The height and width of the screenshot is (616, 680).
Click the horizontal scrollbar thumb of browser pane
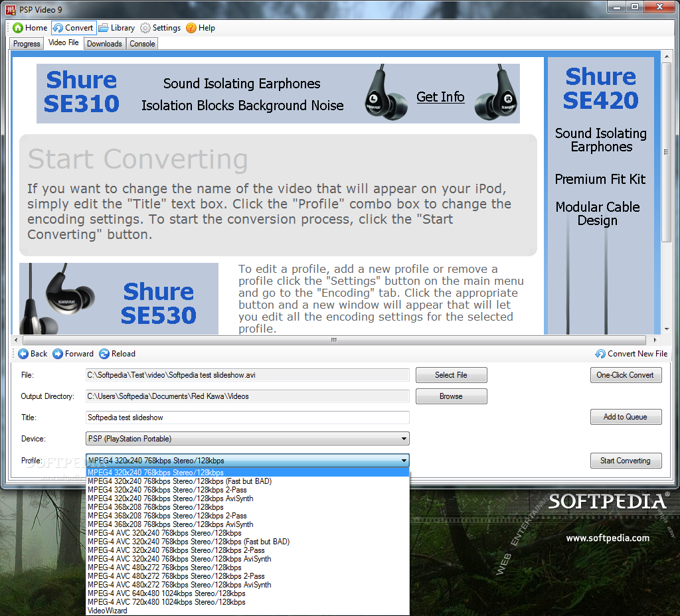pyautogui.click(x=334, y=340)
